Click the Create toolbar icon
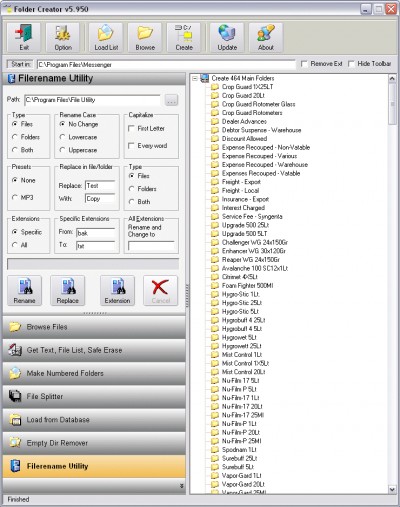Image resolution: width=400 pixels, height=507 pixels. point(184,37)
